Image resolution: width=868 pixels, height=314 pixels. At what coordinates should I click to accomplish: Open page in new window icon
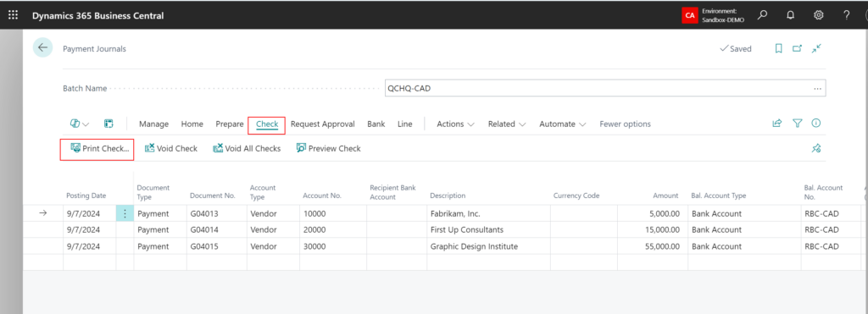[x=797, y=48]
